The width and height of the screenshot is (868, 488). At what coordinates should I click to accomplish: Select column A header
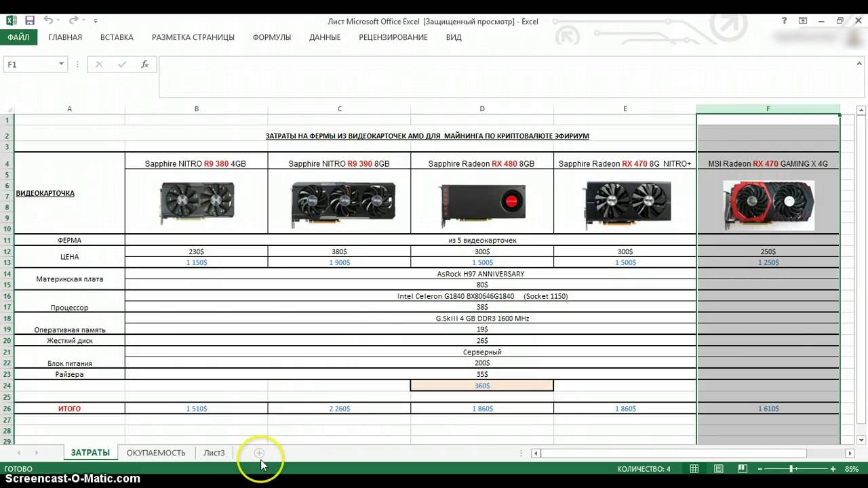[69, 108]
